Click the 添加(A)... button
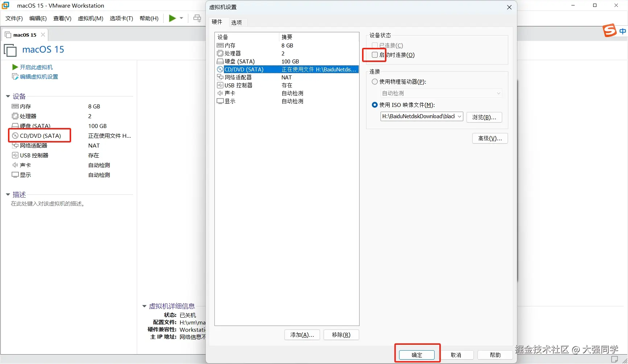The width and height of the screenshot is (628, 364). (302, 335)
